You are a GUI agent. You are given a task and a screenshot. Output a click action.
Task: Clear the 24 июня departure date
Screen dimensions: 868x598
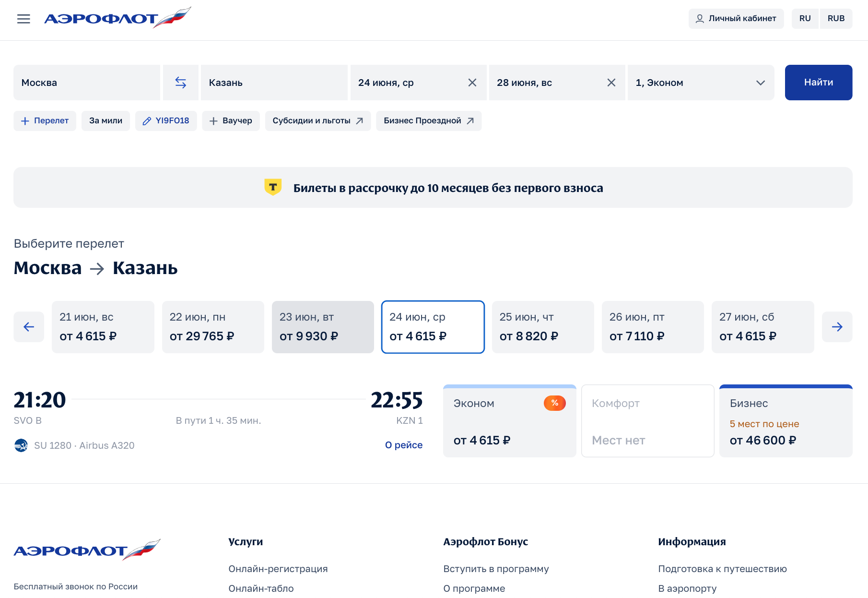(472, 83)
